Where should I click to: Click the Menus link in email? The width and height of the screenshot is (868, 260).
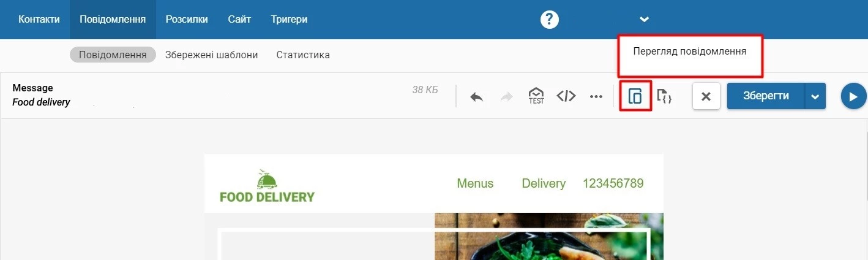tap(475, 183)
